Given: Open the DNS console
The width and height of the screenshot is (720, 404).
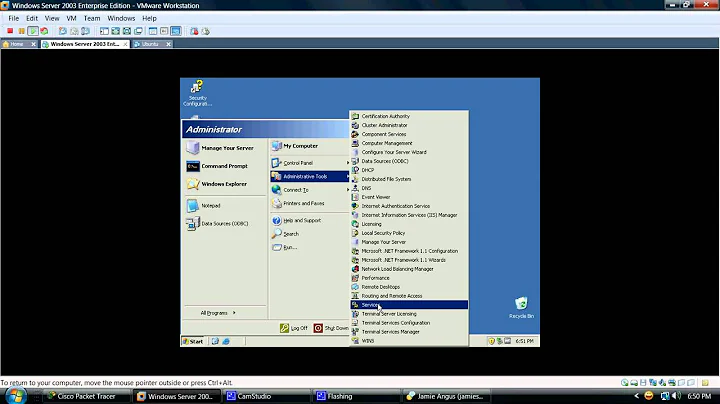Looking at the screenshot, I should pyautogui.click(x=409, y=188).
